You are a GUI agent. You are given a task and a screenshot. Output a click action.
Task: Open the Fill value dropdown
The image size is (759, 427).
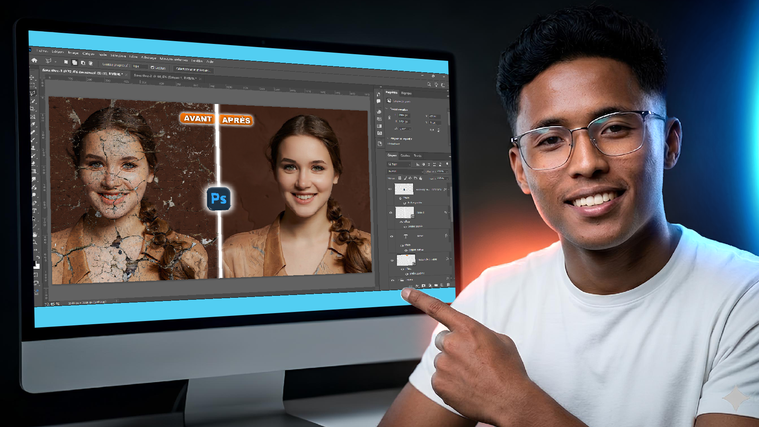point(442,179)
